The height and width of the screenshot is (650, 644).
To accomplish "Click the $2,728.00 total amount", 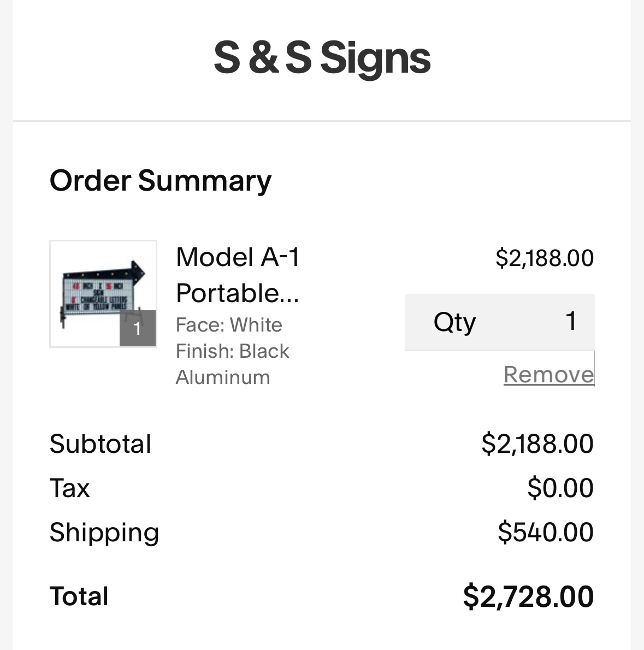I will point(528,596).
